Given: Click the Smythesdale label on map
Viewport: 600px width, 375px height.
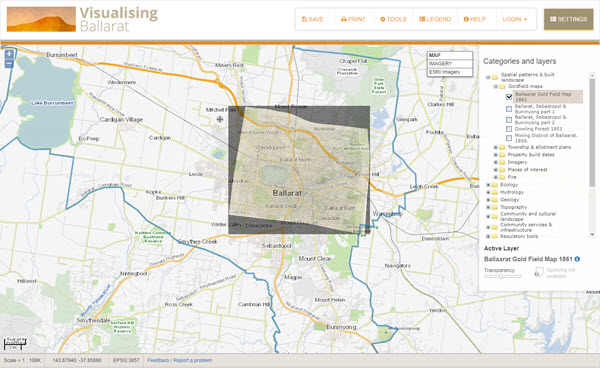Looking at the screenshot, I should tap(93, 320).
